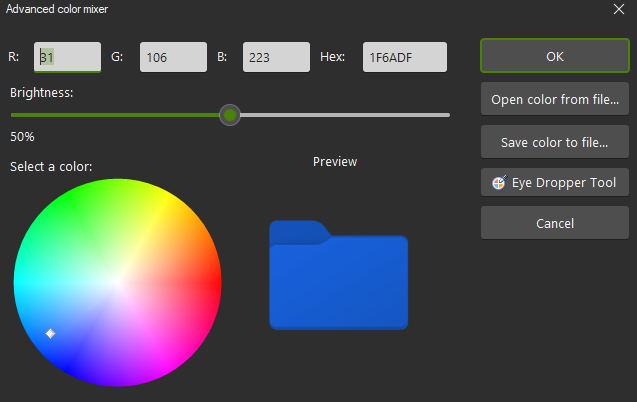Pick magenta on the color wheel

[x=165, y=364]
